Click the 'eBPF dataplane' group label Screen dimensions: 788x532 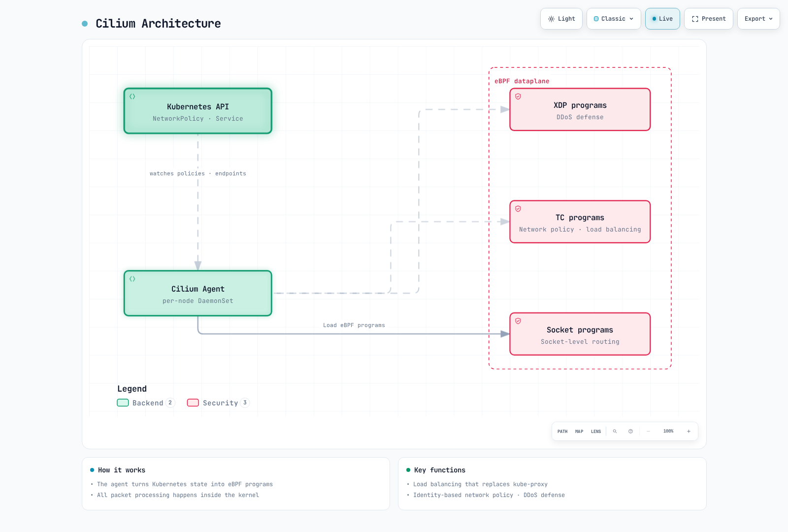coord(522,81)
